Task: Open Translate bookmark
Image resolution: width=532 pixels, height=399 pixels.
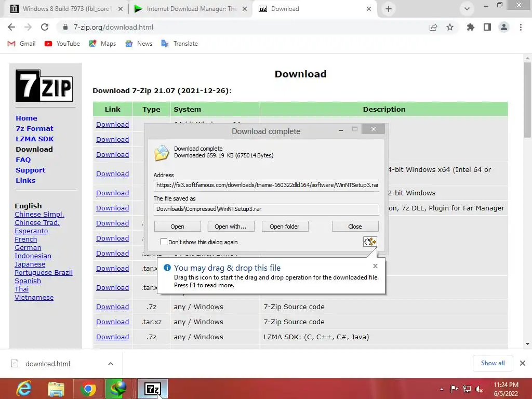Action: [x=179, y=44]
